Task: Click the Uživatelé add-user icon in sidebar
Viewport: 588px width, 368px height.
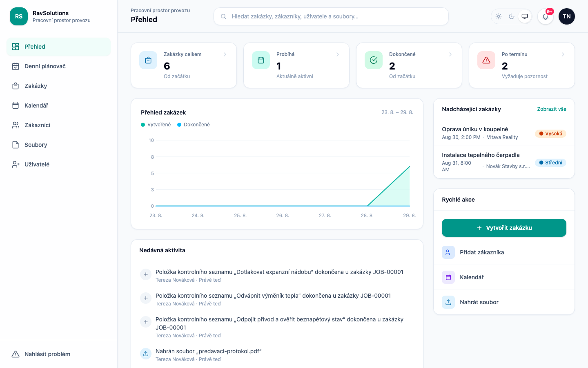Action: click(16, 164)
